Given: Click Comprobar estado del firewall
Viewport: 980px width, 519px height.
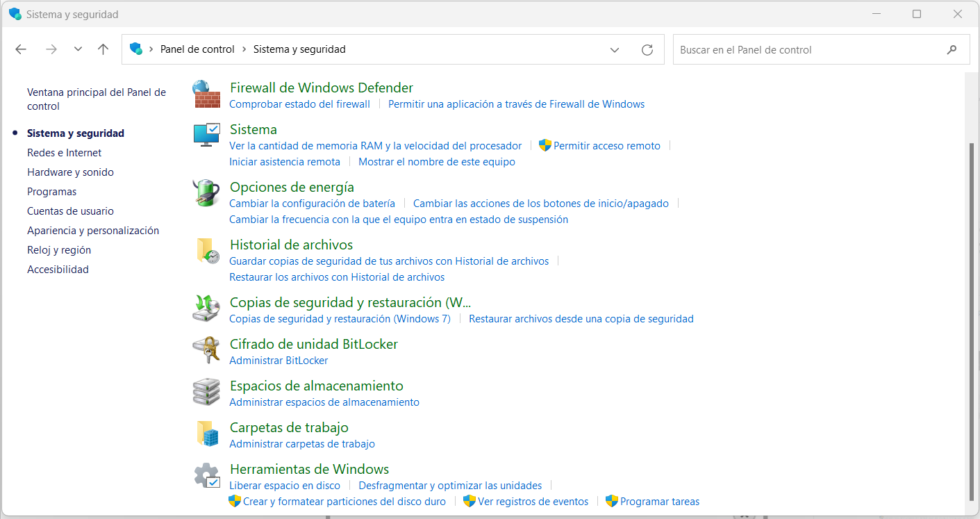Looking at the screenshot, I should pos(299,104).
